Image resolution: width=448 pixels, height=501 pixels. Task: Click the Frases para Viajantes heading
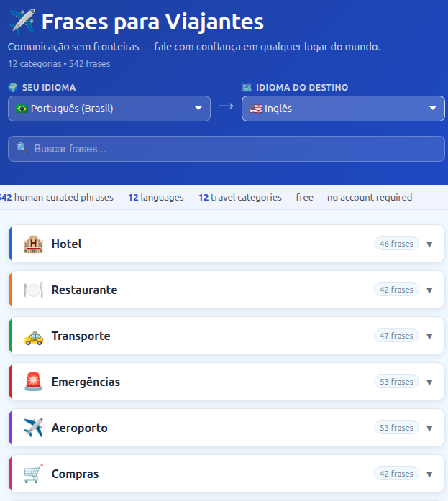click(152, 22)
